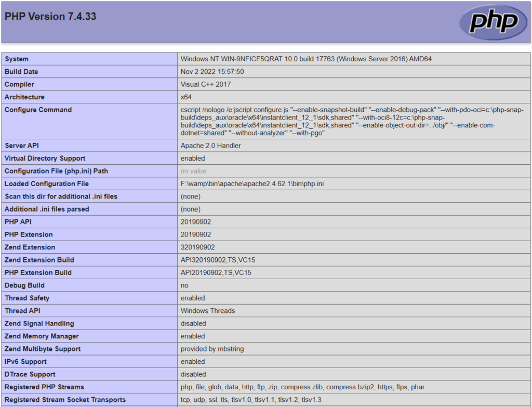Click the Zend Extension value 320190902

point(197,247)
